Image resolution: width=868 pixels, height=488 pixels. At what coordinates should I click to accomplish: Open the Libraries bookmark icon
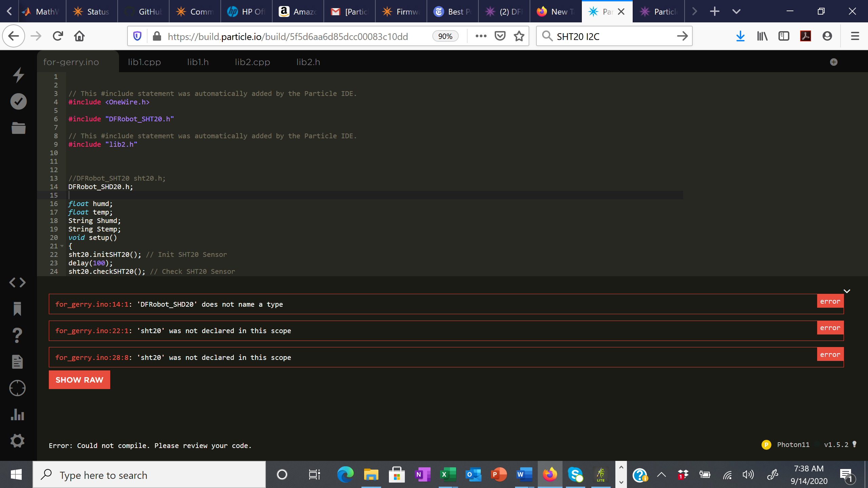[18, 309]
